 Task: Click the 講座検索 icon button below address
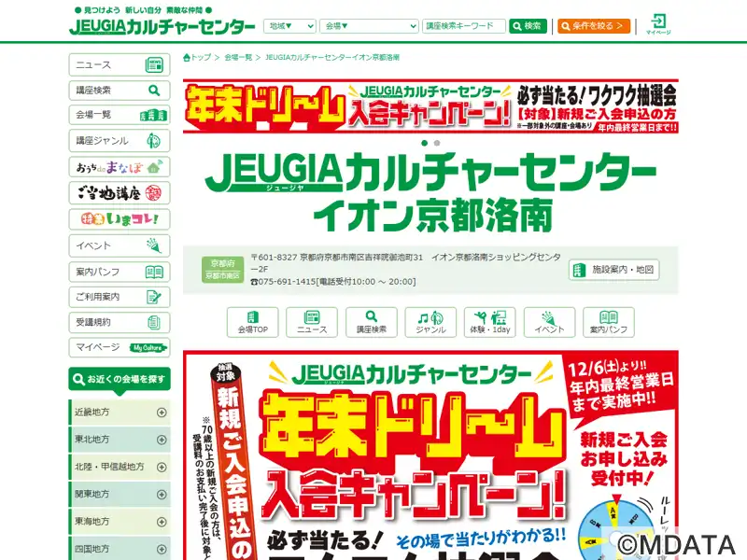[371, 322]
